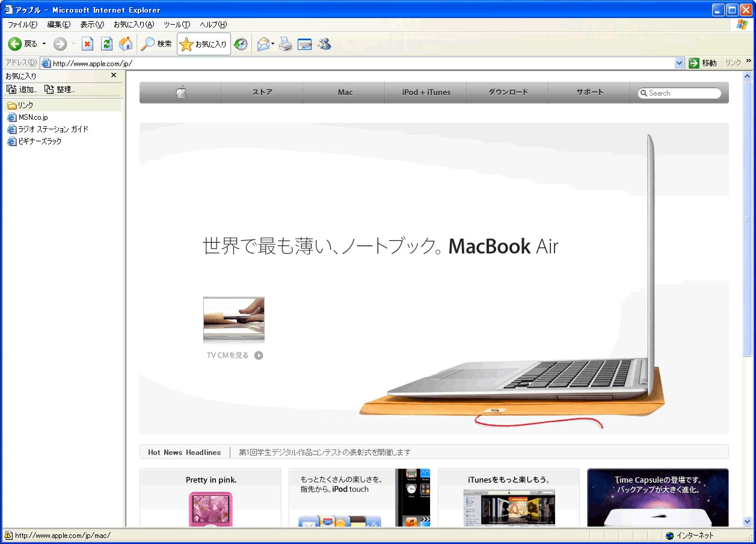
Task: Open the お気に入り menu in menu bar
Action: (x=134, y=25)
